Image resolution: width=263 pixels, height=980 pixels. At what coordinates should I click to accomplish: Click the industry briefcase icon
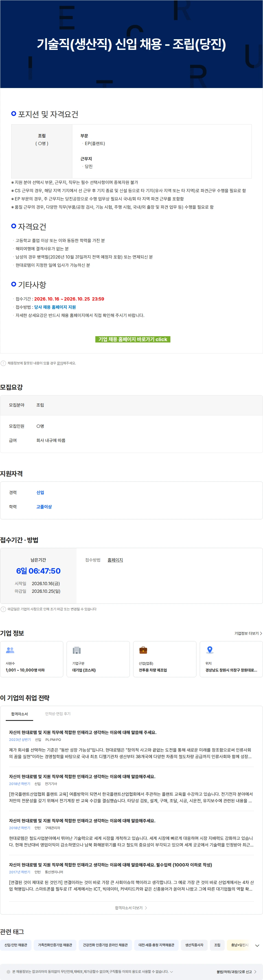(x=143, y=650)
